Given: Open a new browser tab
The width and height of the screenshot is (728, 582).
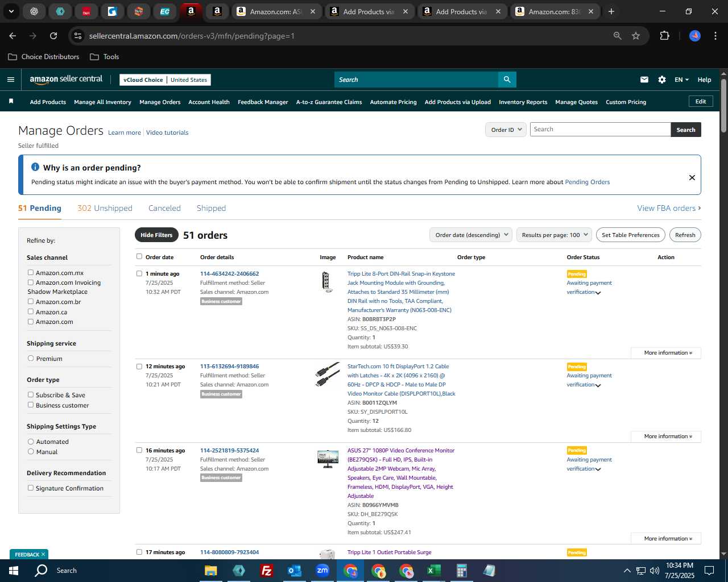Looking at the screenshot, I should coord(611,11).
